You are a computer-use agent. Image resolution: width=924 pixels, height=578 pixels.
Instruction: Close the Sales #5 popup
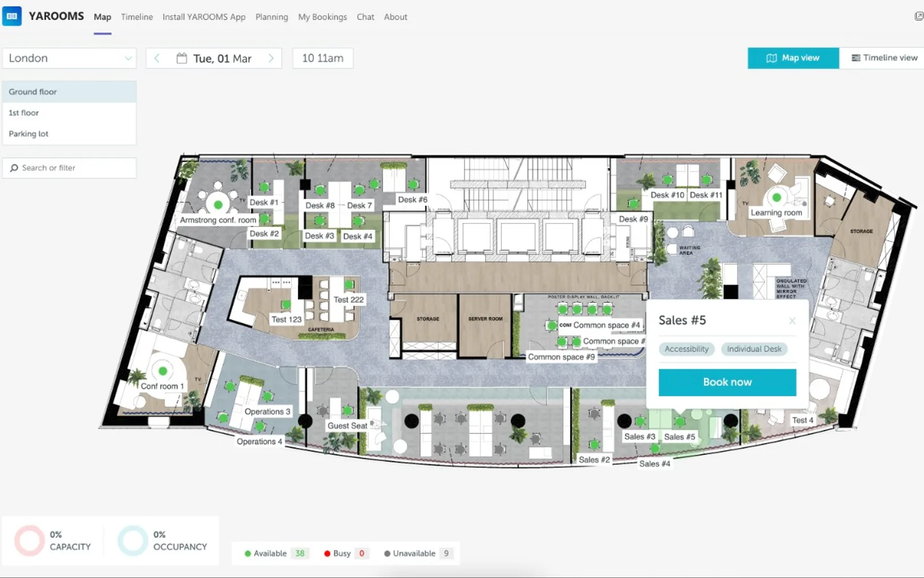click(792, 321)
